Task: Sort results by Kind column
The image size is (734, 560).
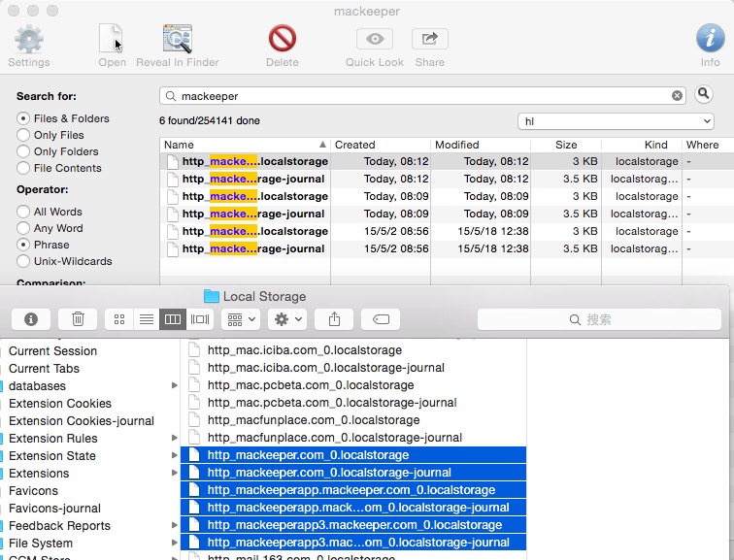Action: (642, 145)
